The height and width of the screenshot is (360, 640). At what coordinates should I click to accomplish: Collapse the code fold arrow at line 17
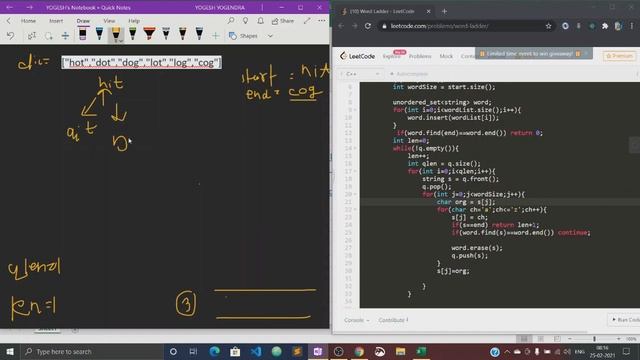(x=355, y=171)
